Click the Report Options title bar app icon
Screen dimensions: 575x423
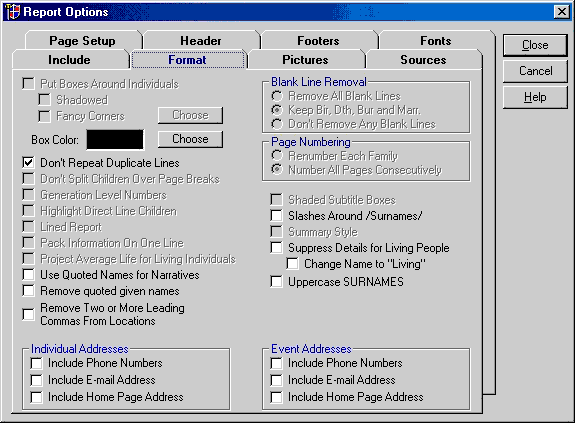click(13, 12)
